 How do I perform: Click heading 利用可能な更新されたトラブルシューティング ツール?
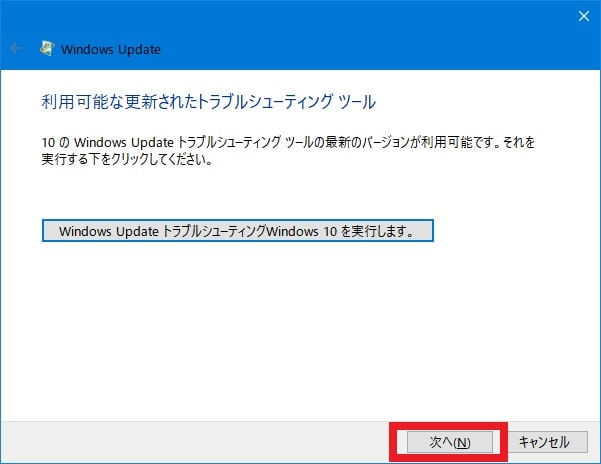pyautogui.click(x=209, y=102)
